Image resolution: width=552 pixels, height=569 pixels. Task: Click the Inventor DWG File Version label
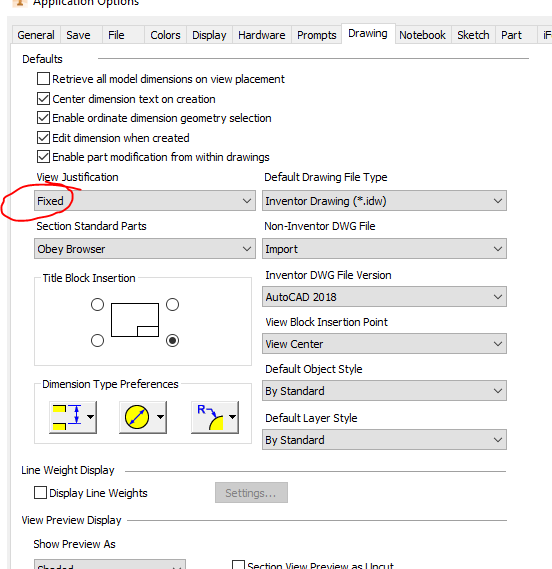[328, 275]
